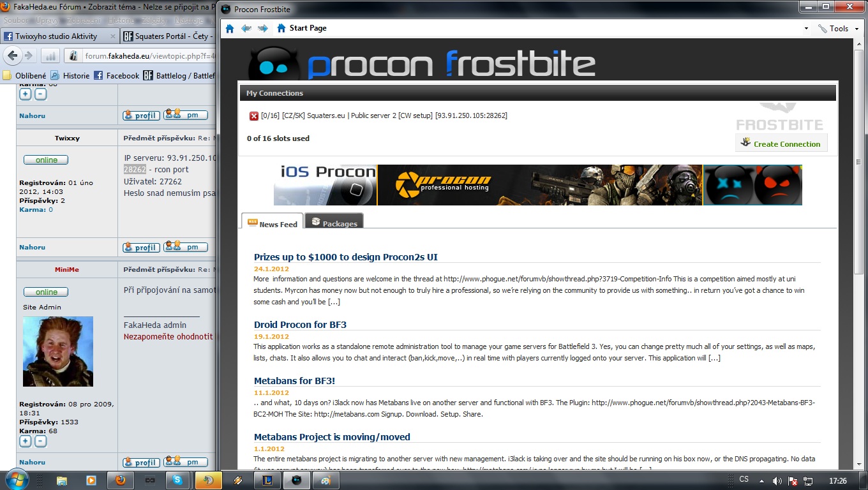868x490 pixels.
Task: Click the Nahoru link above Twixxy's post
Action: click(32, 116)
